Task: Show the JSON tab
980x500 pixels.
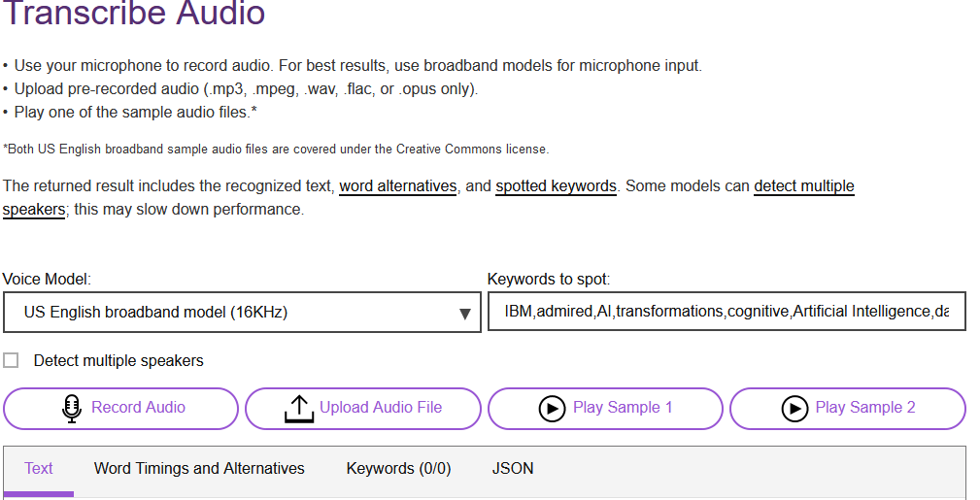Action: (x=513, y=469)
